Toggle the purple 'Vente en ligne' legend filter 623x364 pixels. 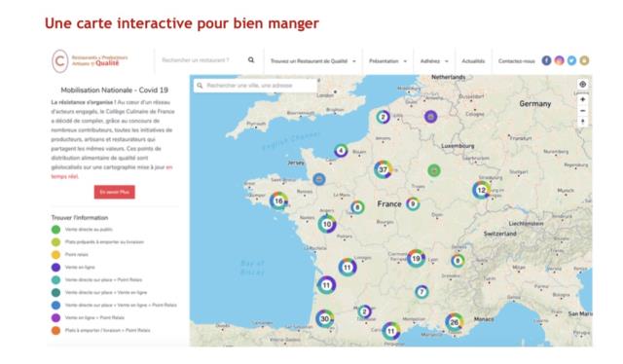[x=56, y=268]
